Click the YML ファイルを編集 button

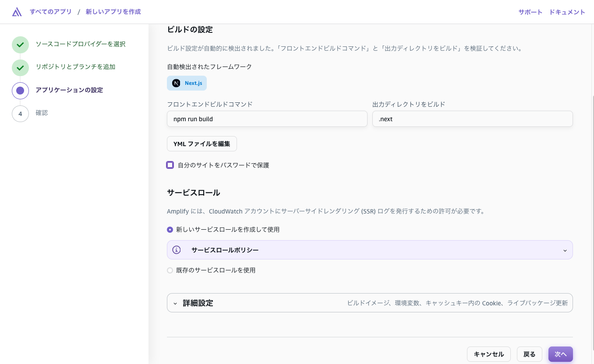click(x=202, y=143)
